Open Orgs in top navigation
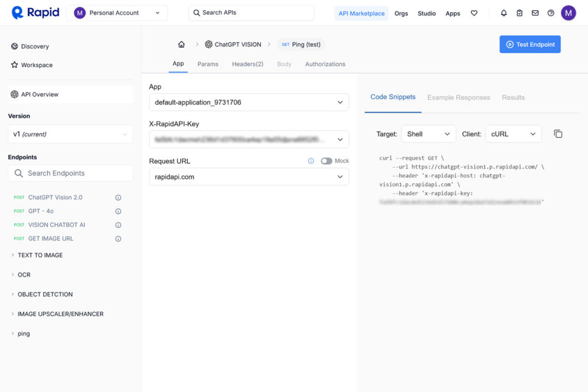Image resolution: width=588 pixels, height=392 pixels. tap(401, 14)
